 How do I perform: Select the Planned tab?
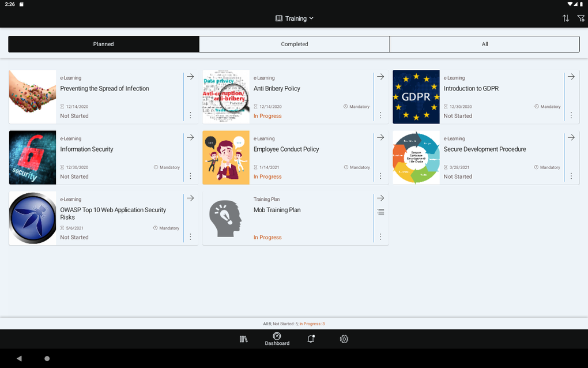(103, 44)
